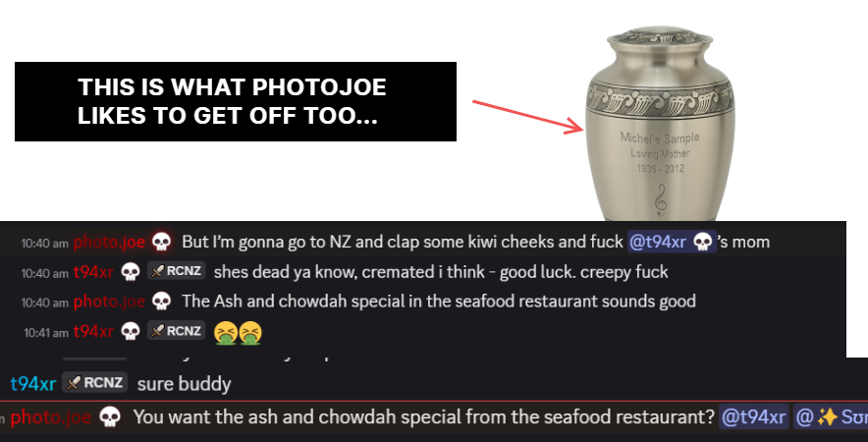Screen dimensions: 868x442
Task: Click blue t94xr username beside sure buddy
Action: (x=33, y=384)
